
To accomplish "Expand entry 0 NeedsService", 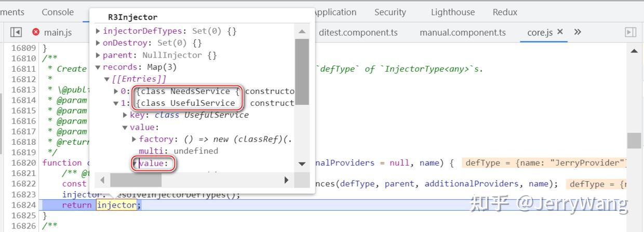I will 116,91.
